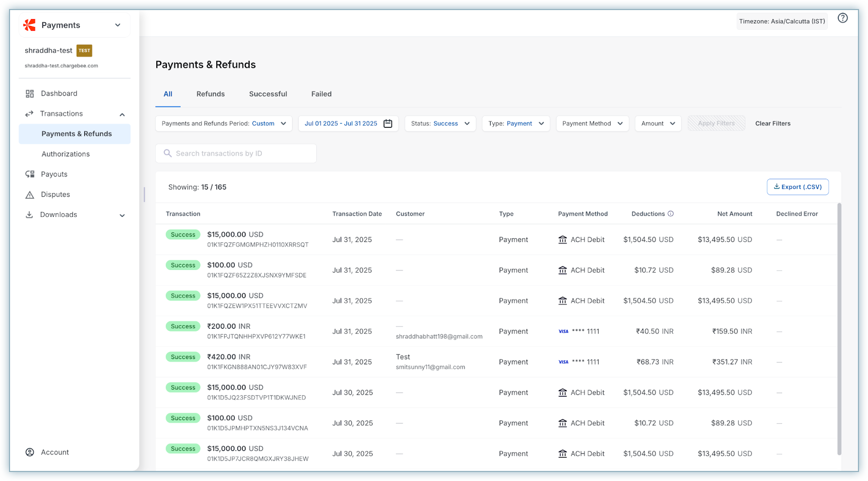Open the Type: Payment filter dropdown
The height and width of the screenshot is (481, 868).
[x=516, y=124]
